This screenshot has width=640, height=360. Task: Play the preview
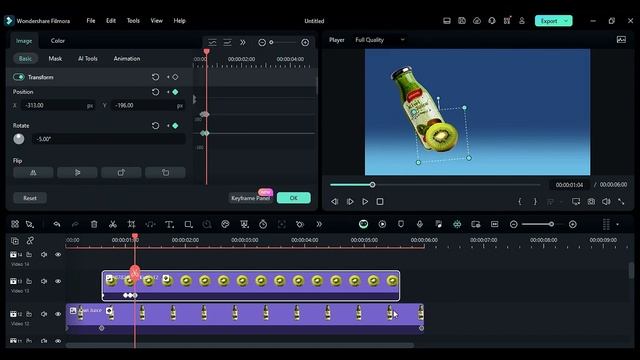coord(365,202)
